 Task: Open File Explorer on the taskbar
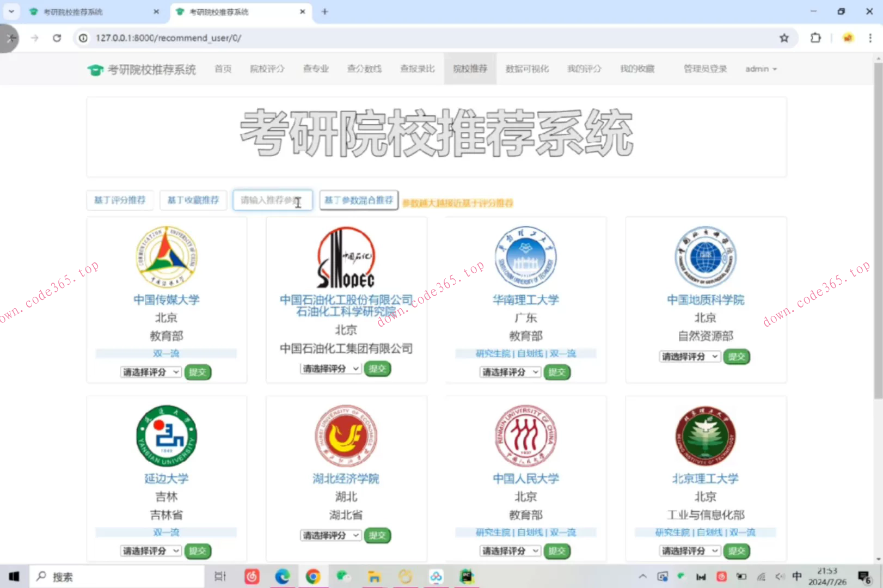pos(374,576)
